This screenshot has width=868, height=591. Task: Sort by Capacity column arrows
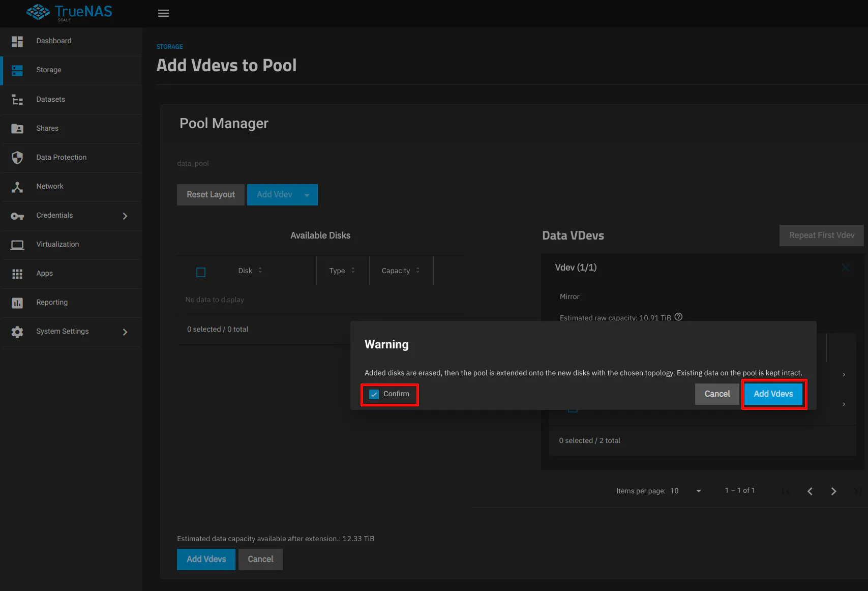pyautogui.click(x=418, y=270)
